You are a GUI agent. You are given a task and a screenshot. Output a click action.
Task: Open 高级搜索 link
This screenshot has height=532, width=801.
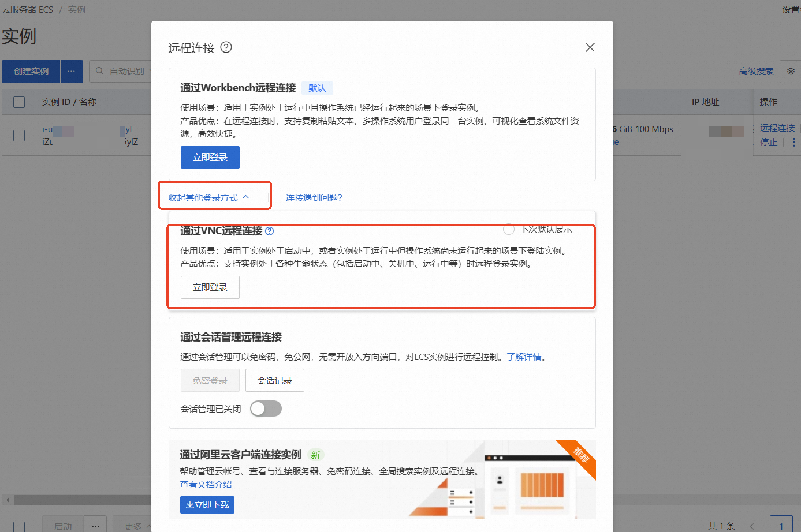click(x=756, y=71)
